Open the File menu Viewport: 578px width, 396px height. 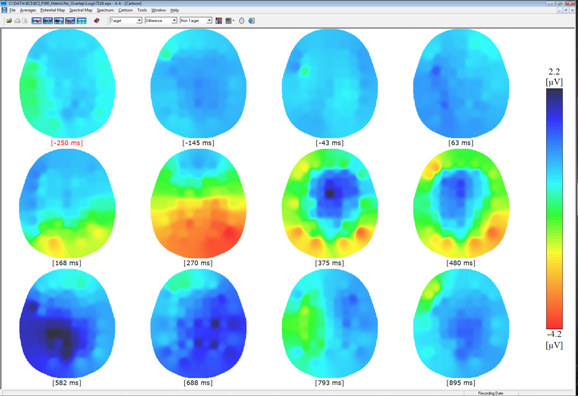[13, 10]
